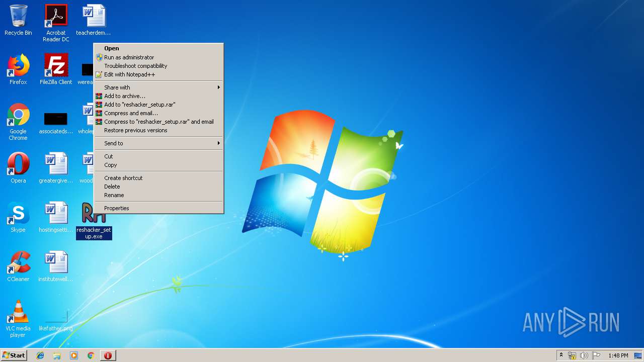Select the institutewell Word document icon
Viewport: 644px width, 362px height.
[x=56, y=266]
